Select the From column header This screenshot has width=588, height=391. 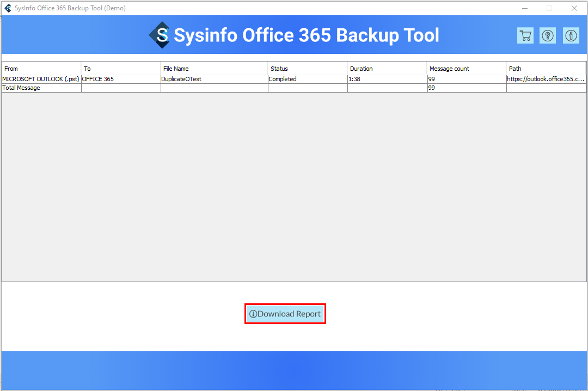coord(41,69)
